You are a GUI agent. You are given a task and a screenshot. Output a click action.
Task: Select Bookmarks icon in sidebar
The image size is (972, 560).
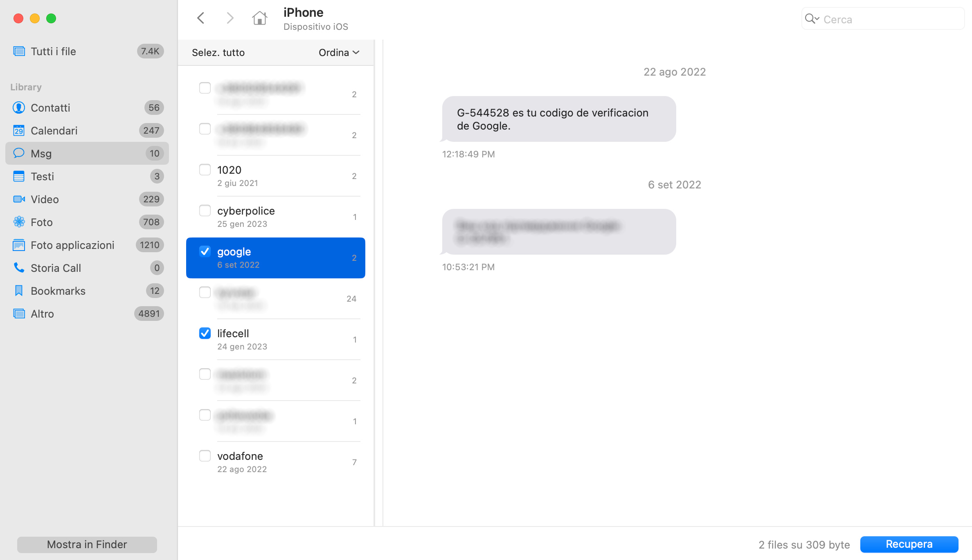pos(18,290)
